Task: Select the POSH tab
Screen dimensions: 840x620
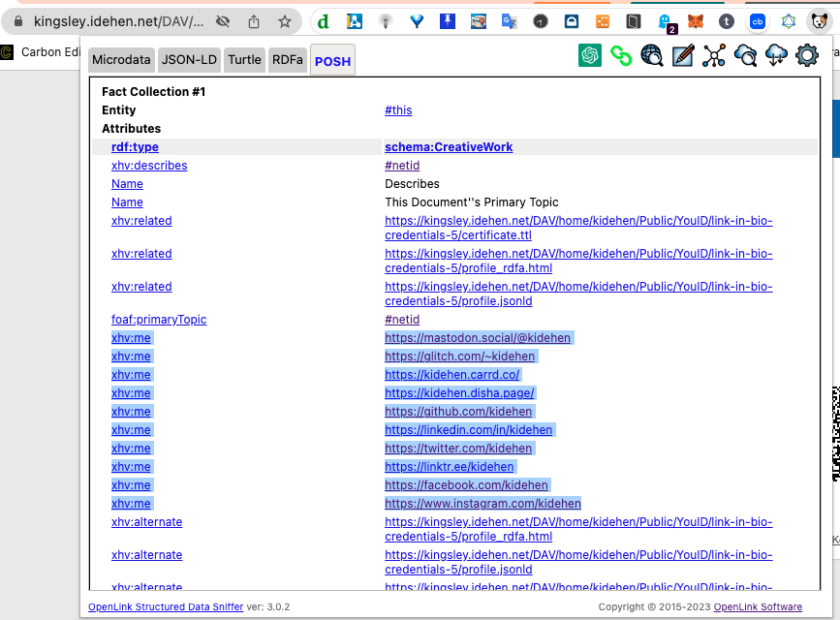Action: point(332,61)
